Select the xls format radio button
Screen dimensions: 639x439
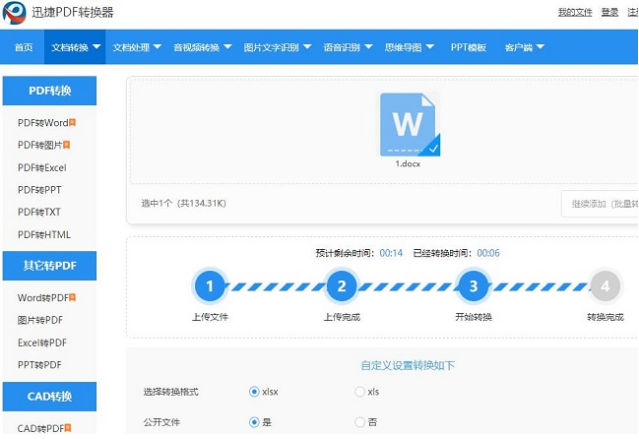[359, 392]
